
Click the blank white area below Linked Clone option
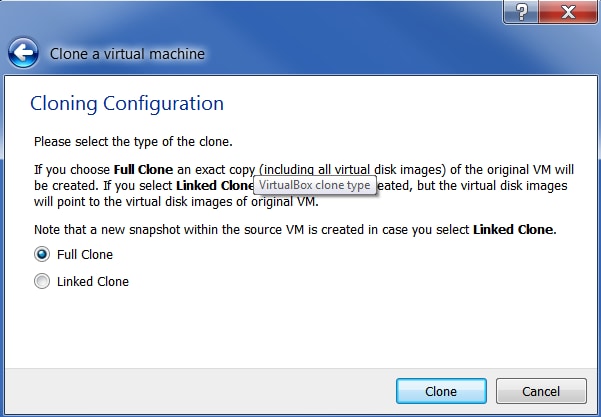click(x=300, y=330)
